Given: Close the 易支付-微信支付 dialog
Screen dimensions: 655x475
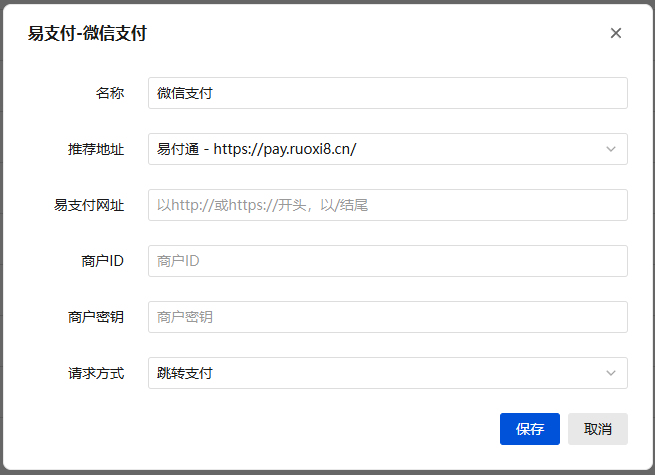Looking at the screenshot, I should [x=616, y=33].
